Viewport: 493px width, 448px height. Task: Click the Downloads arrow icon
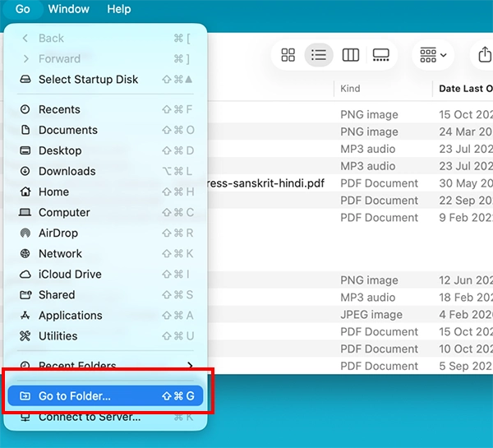click(x=25, y=171)
